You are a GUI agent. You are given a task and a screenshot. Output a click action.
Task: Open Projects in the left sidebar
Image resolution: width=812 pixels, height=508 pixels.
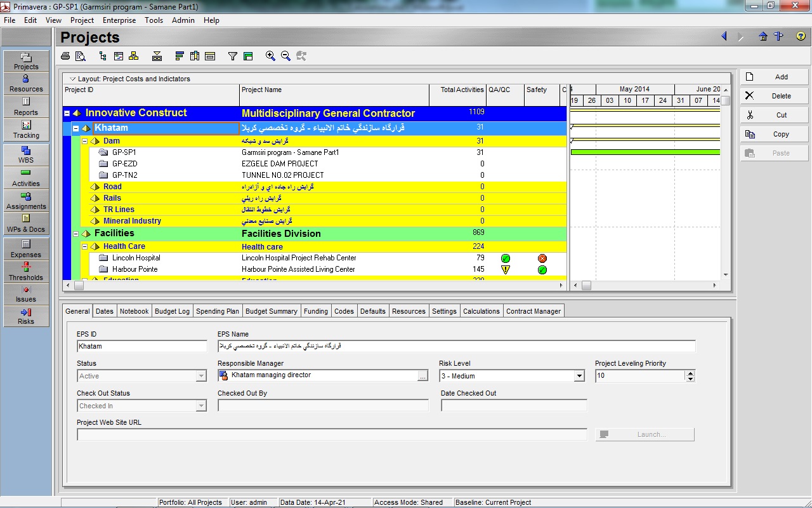point(26,61)
